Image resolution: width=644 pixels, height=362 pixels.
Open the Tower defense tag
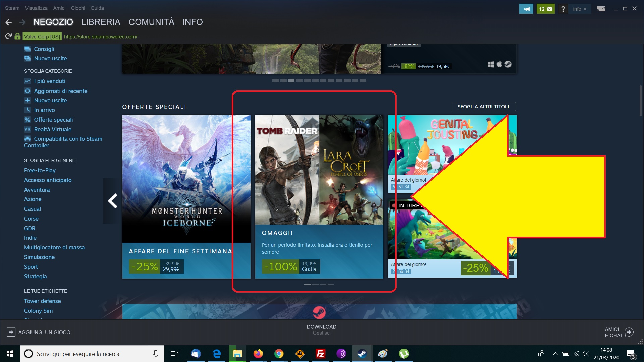(43, 301)
